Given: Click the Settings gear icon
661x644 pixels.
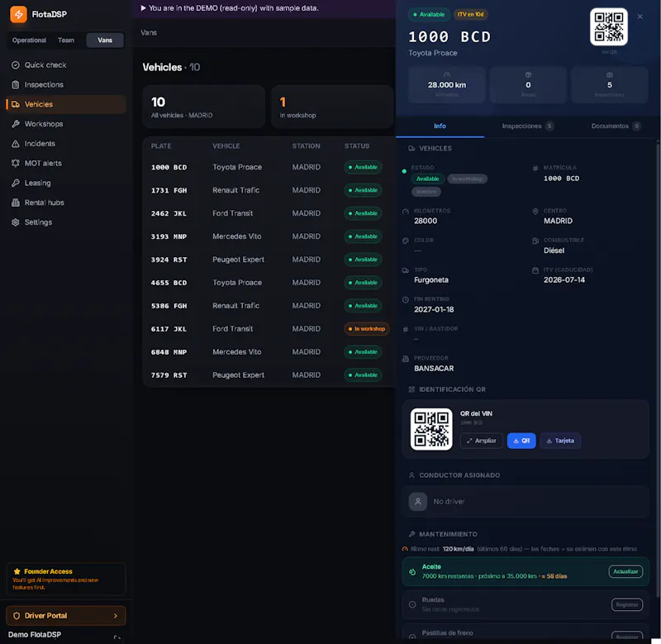Looking at the screenshot, I should (16, 222).
